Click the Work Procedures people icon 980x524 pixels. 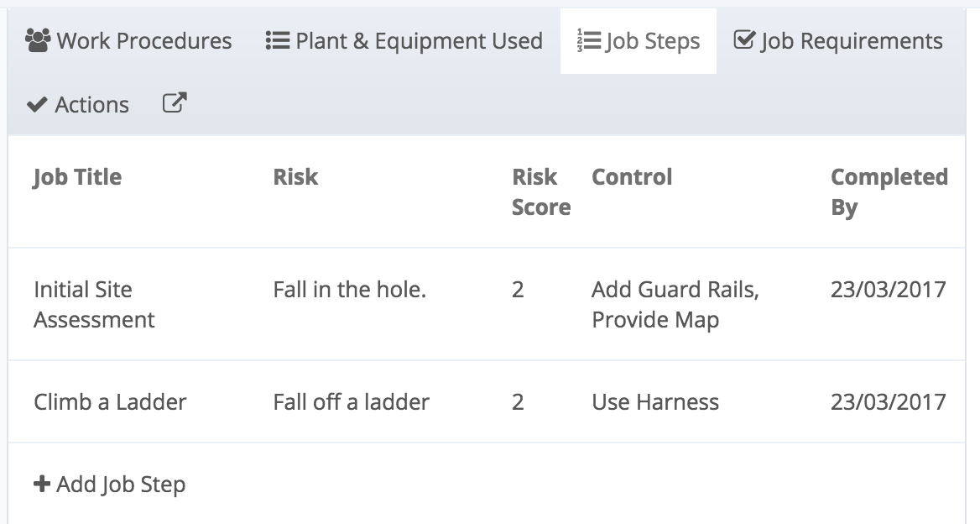38,40
